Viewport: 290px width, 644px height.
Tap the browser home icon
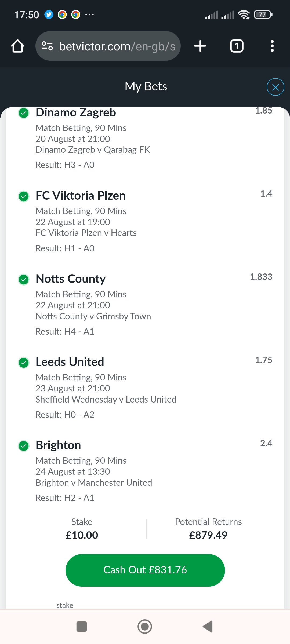18,46
